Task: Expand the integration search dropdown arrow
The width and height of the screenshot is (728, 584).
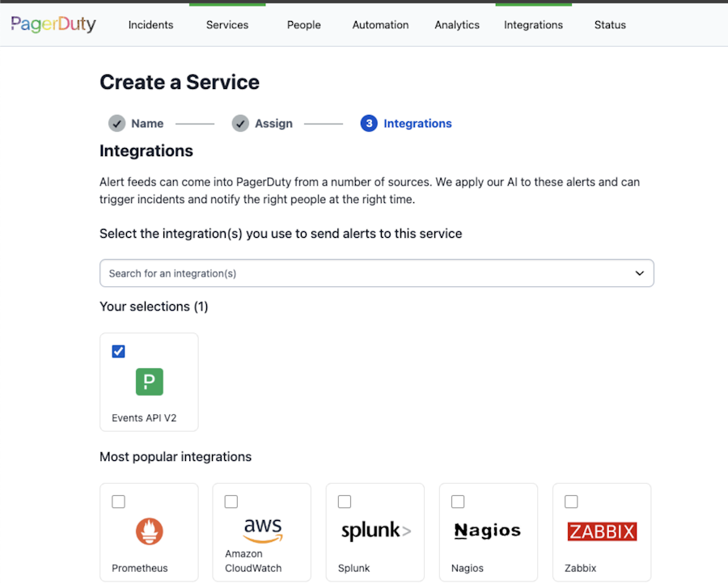Action: [639, 273]
